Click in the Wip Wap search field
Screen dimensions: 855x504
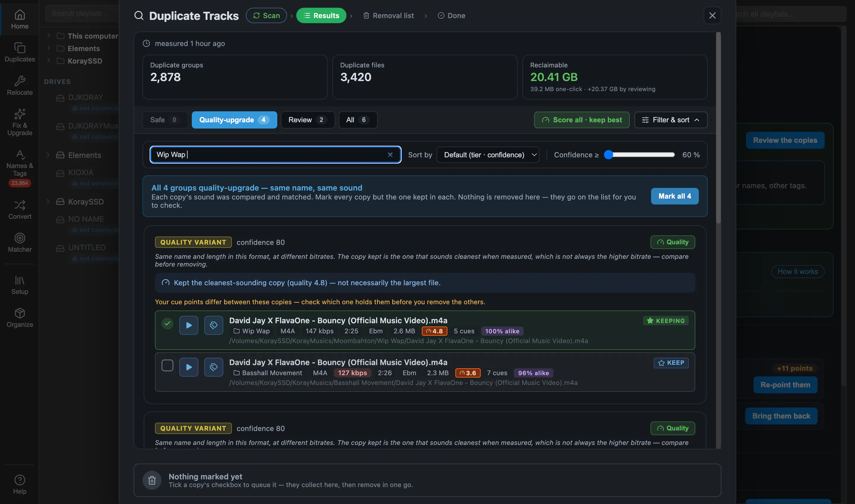[275, 155]
